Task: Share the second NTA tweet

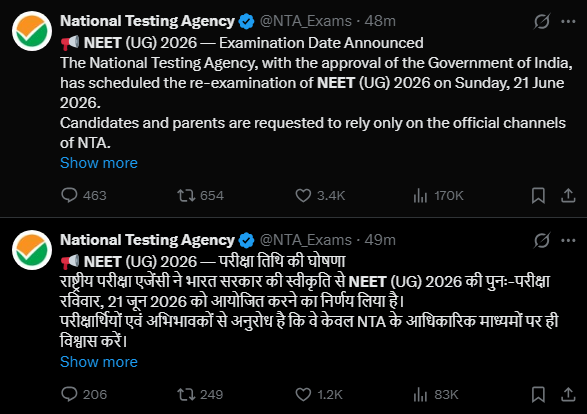Action: [568, 394]
